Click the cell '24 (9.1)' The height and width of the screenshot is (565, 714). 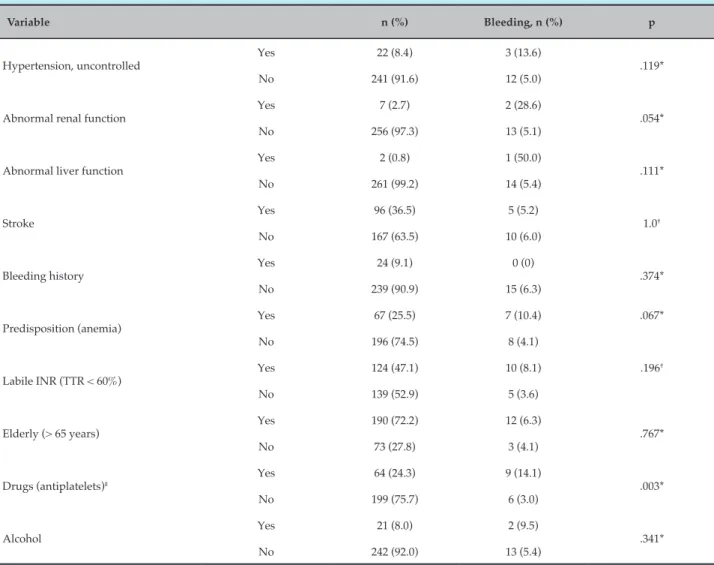(x=394, y=263)
